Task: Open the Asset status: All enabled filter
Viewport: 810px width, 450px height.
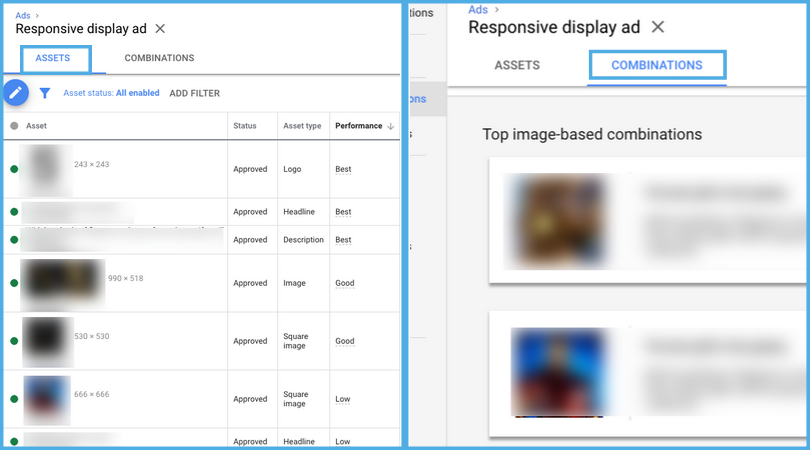Action: point(111,93)
